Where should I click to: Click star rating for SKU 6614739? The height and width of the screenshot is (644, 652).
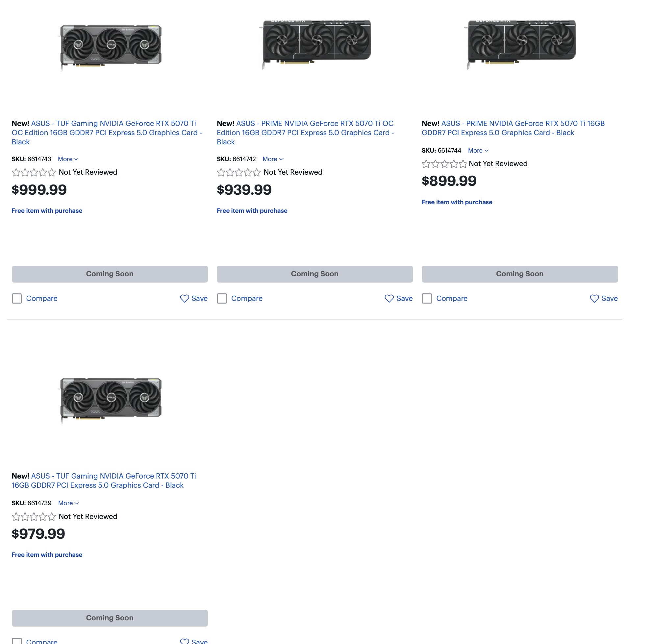[34, 517]
